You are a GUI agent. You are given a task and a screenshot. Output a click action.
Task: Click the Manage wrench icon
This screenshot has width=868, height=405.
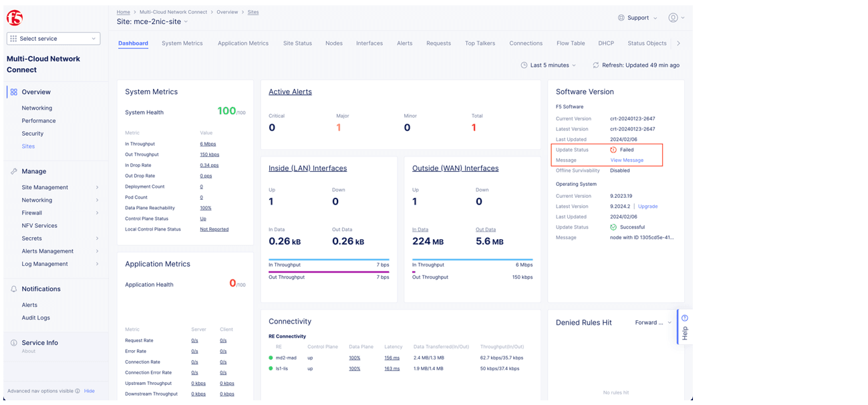[x=13, y=172]
